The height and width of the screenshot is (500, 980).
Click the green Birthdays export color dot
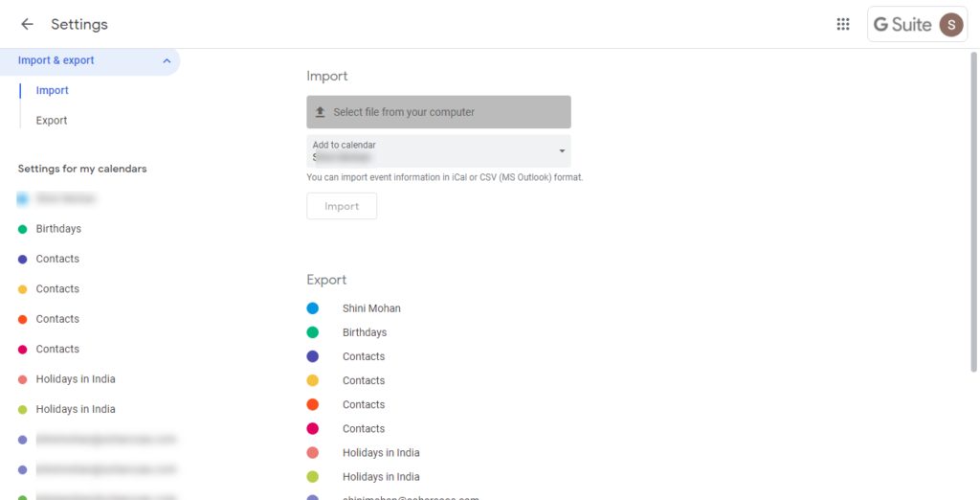click(x=312, y=332)
